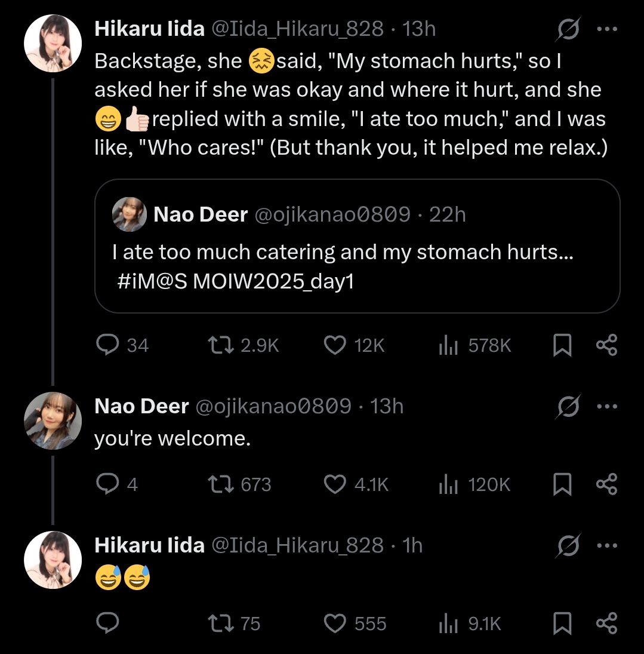
Task: Reply to Nao Deer's "you're welcome" tweet
Action: [107, 484]
